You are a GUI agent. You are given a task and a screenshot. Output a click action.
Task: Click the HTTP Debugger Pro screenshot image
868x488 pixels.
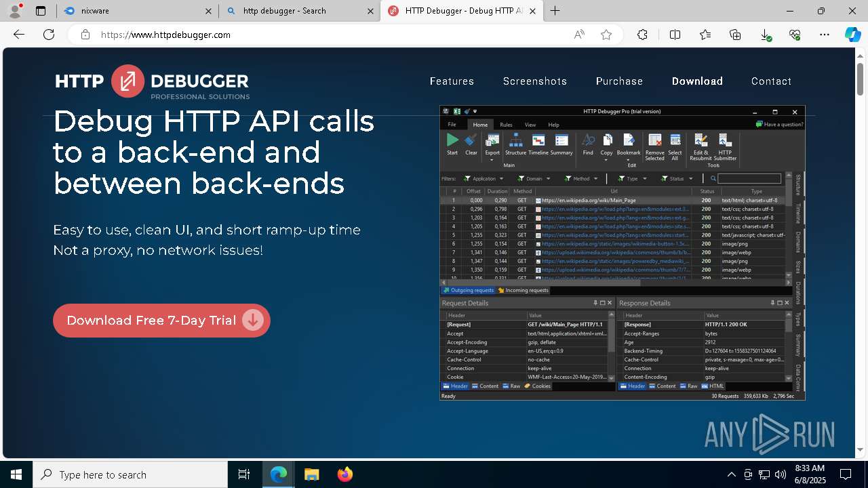tap(623, 253)
